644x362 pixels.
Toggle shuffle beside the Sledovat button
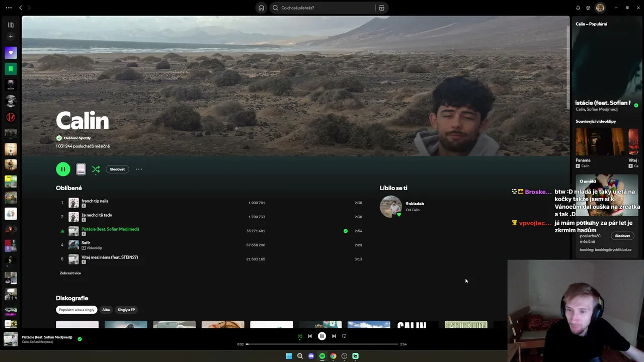(x=96, y=169)
